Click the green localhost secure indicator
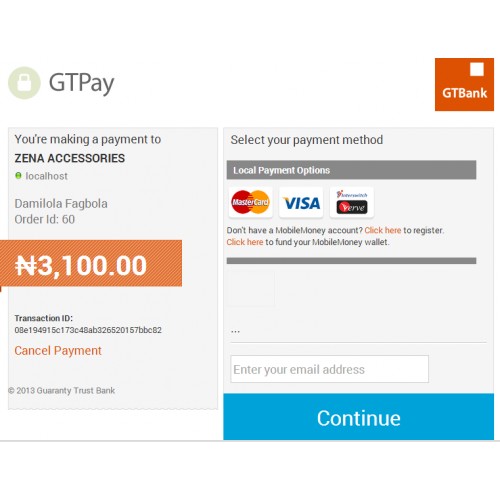 18,175
